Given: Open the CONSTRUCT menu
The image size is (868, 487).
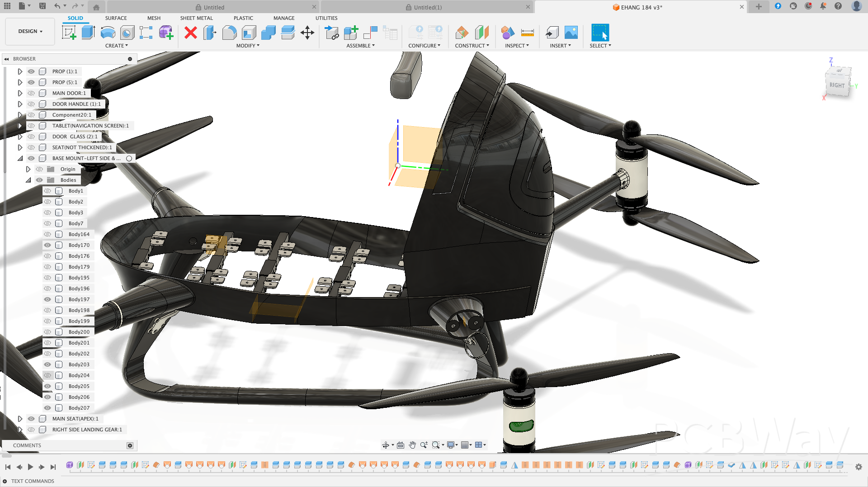Looking at the screenshot, I should 472,46.
